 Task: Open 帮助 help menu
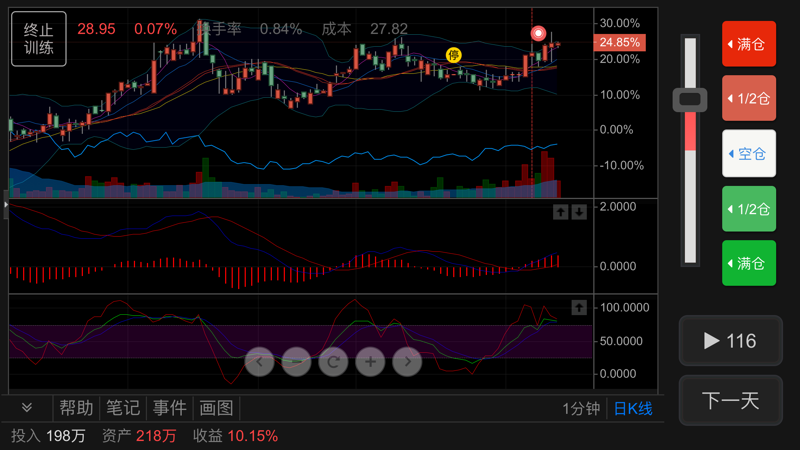tap(77, 408)
